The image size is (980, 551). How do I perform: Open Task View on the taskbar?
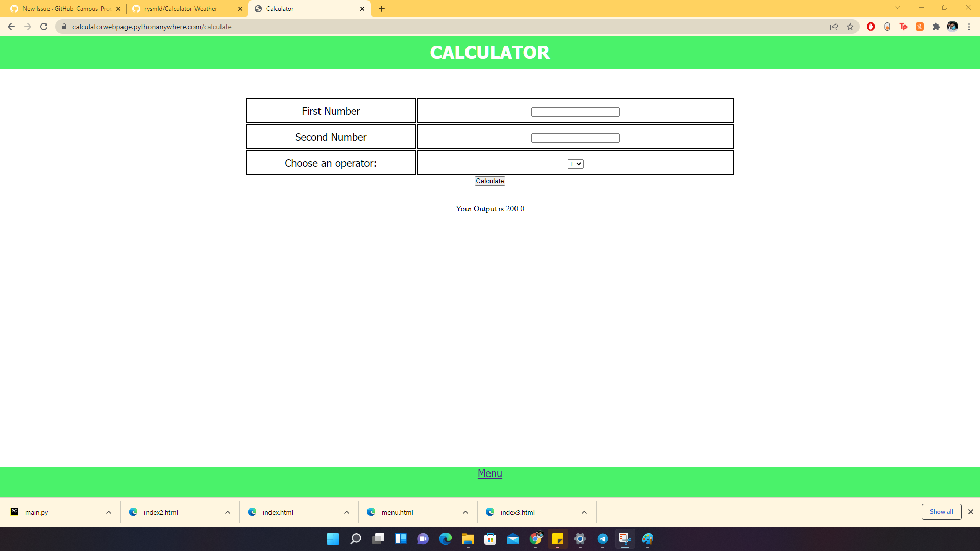coord(378,539)
